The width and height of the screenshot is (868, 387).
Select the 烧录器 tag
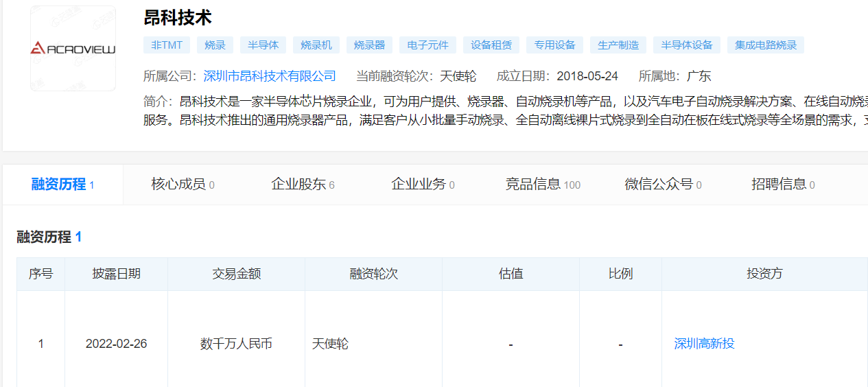pyautogui.click(x=370, y=45)
